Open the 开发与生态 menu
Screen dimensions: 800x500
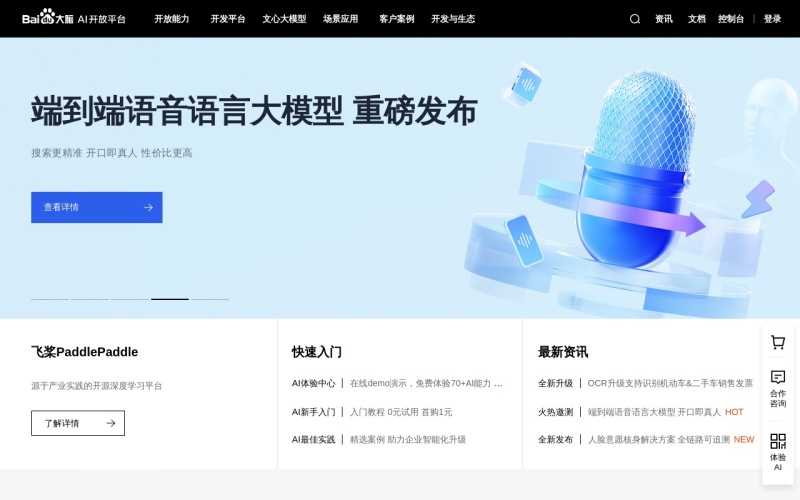[x=453, y=19]
